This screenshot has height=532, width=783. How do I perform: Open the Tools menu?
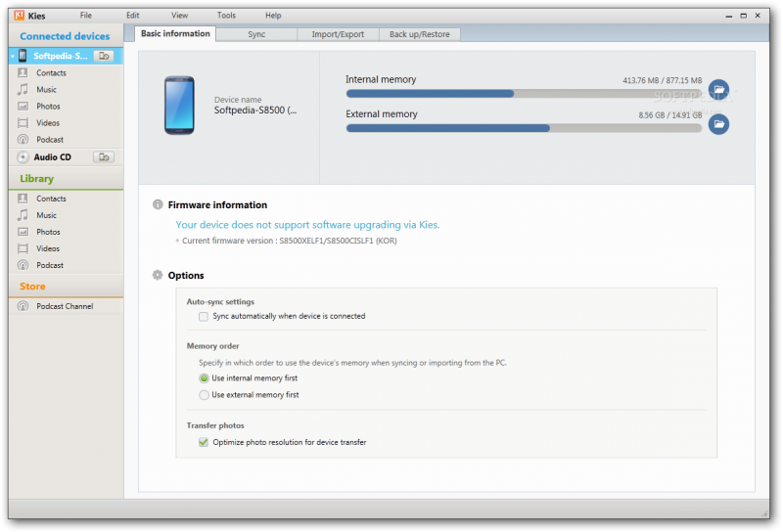coord(226,16)
